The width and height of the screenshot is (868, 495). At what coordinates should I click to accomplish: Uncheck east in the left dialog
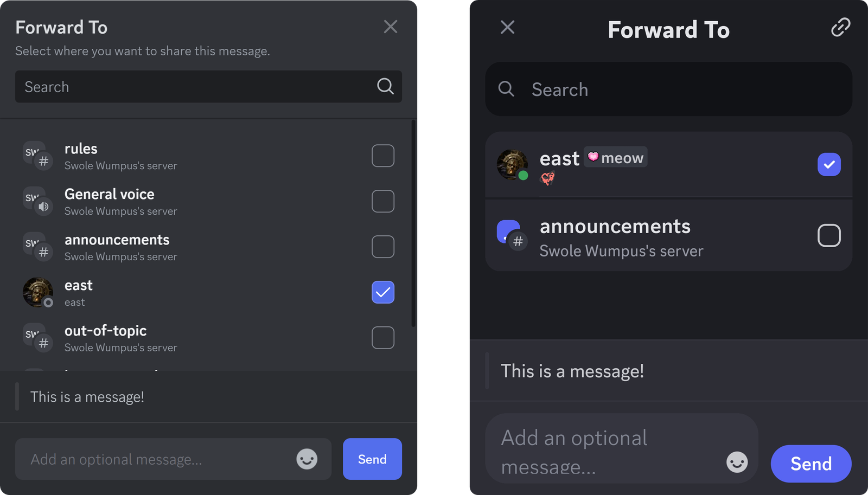[x=383, y=292]
